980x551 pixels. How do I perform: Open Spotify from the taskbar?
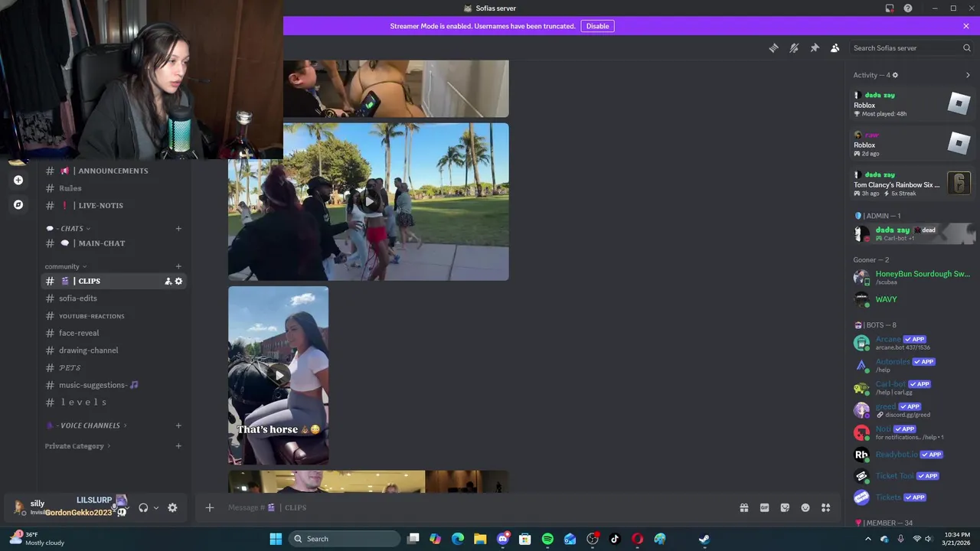point(547,539)
